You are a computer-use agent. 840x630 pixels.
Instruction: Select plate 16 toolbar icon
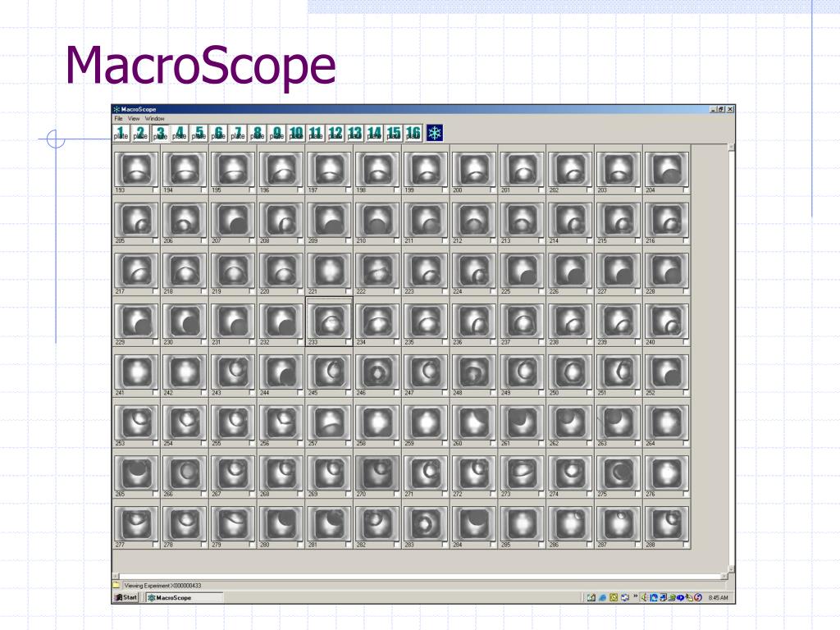tap(413, 133)
